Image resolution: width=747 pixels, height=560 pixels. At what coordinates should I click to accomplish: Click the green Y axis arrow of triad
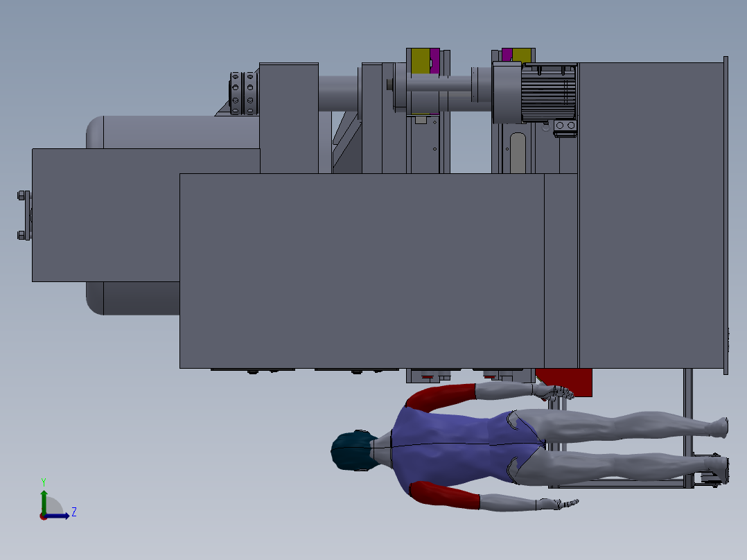pos(44,501)
